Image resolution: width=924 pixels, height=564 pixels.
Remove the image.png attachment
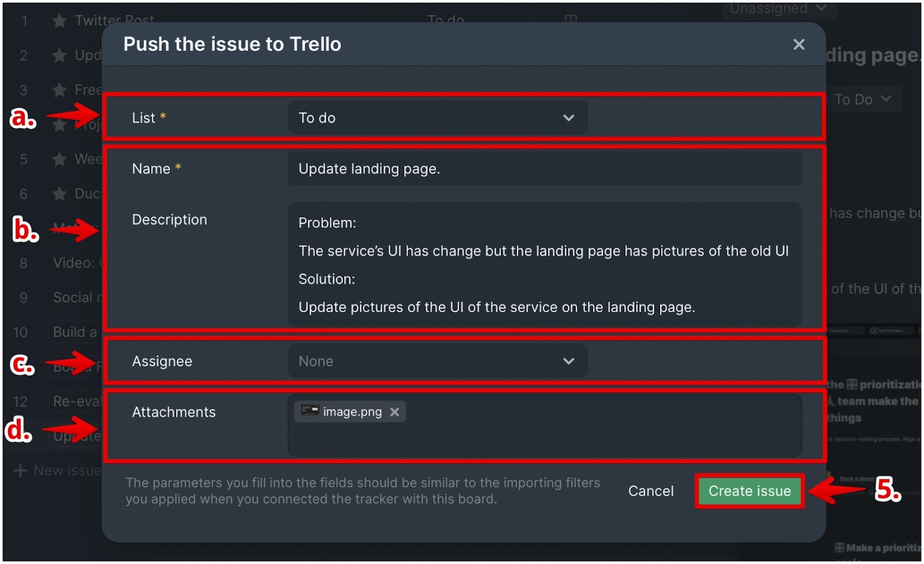[x=394, y=412]
